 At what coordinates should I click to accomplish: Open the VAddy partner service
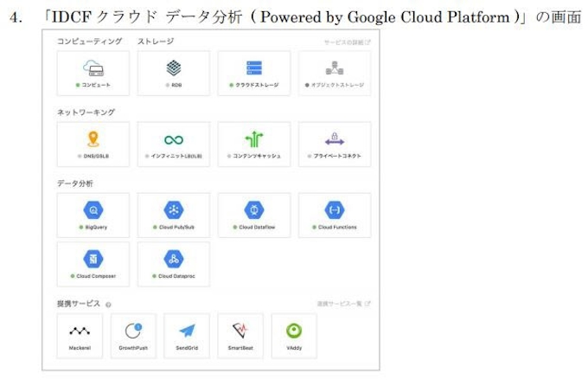pos(294,336)
